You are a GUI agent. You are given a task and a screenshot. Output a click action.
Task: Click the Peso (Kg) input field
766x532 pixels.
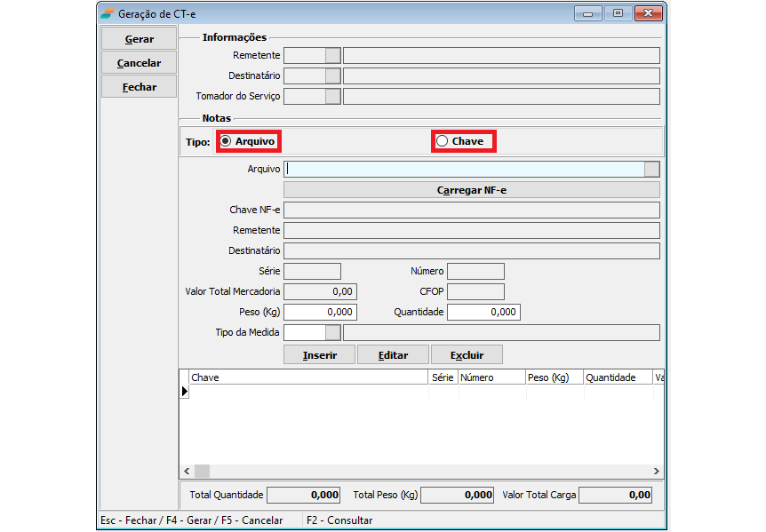pos(319,313)
